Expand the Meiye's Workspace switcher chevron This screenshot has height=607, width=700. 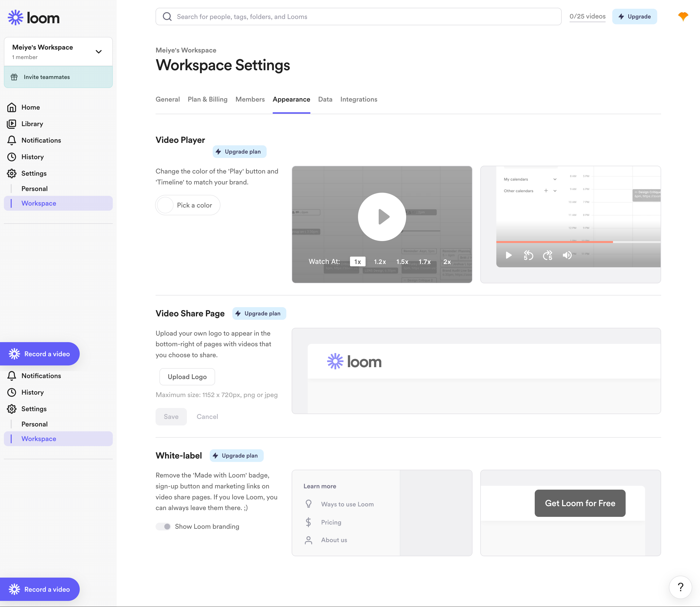click(x=99, y=52)
